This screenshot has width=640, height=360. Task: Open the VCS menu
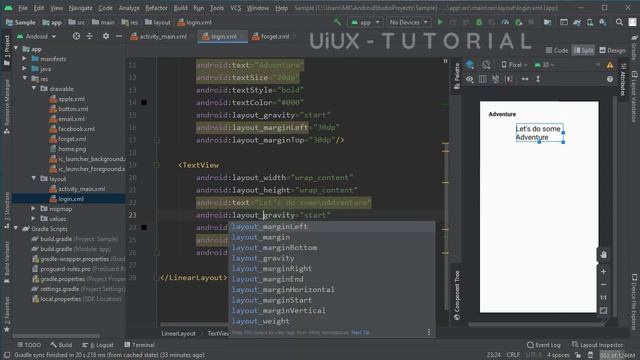[x=236, y=8]
